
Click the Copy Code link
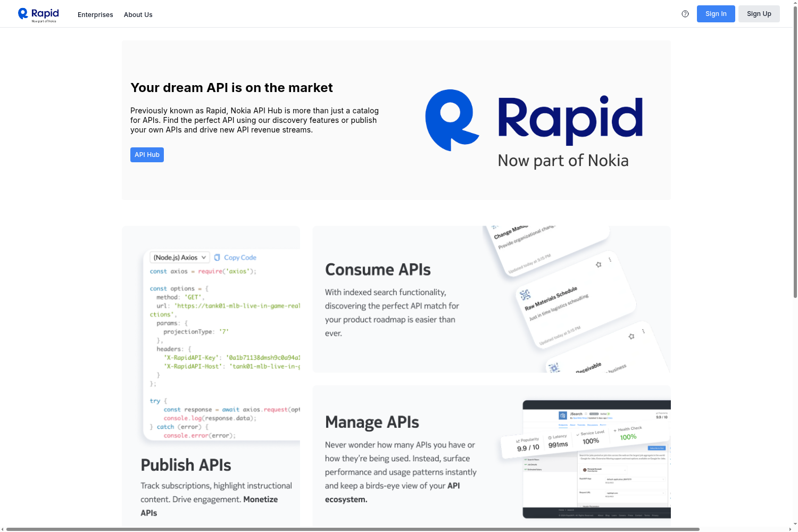coord(240,257)
